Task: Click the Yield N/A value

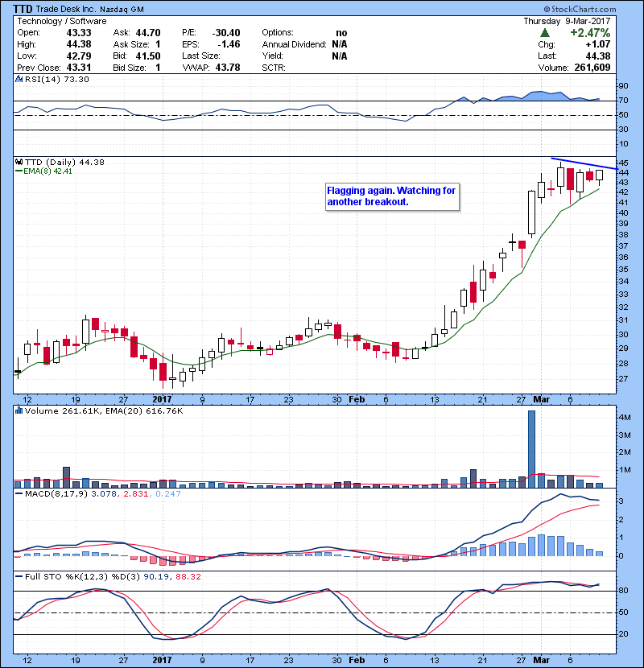Action: 339,56
